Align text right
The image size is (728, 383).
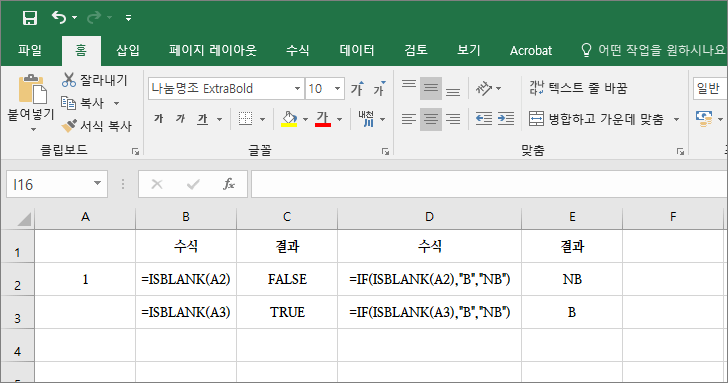(x=453, y=119)
